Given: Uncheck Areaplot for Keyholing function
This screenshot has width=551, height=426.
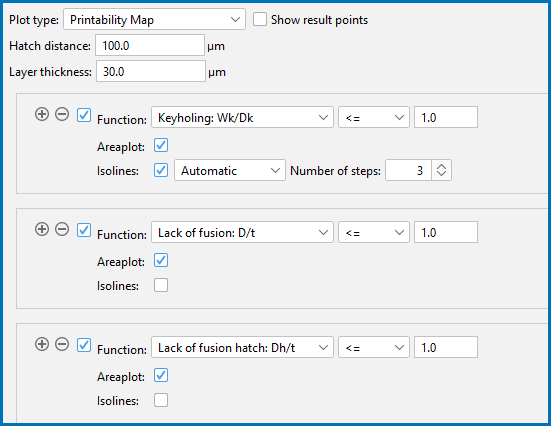Looking at the screenshot, I should coord(161,145).
